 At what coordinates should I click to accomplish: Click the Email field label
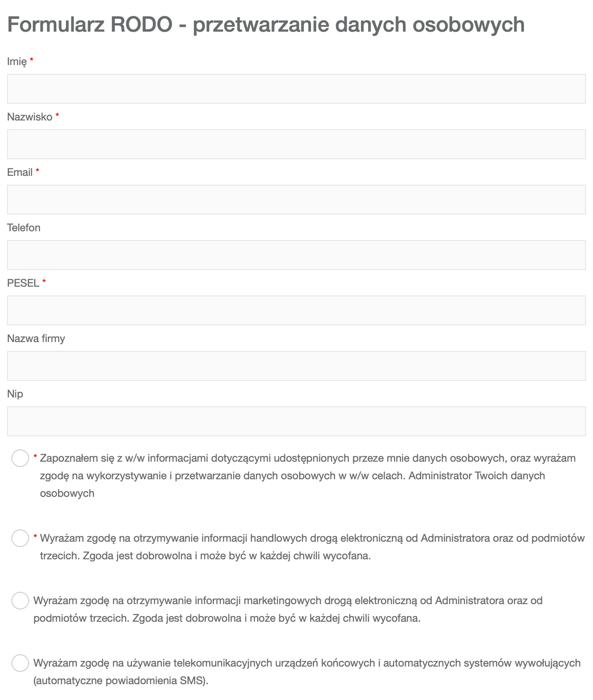point(20,172)
